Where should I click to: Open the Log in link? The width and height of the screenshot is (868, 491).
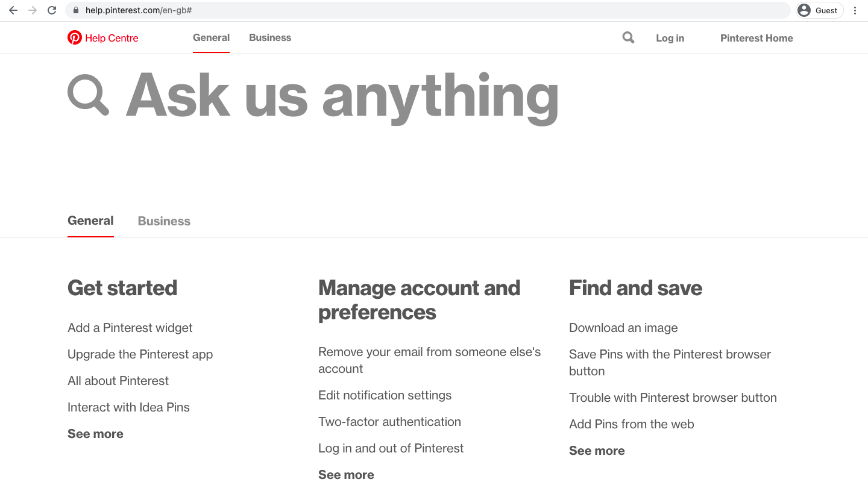tap(670, 37)
